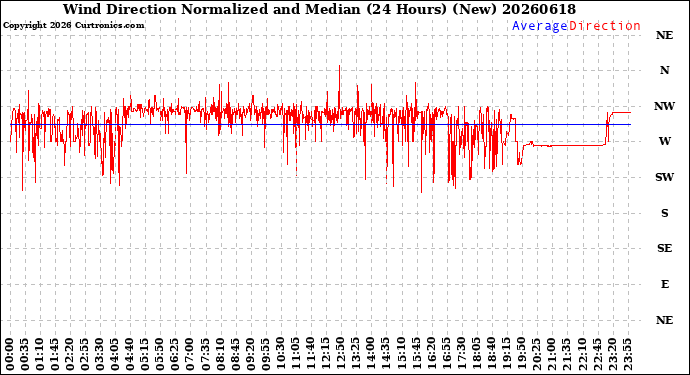Click the 16:20 time axis label
The height and width of the screenshot is (375, 690).
tap(431, 355)
